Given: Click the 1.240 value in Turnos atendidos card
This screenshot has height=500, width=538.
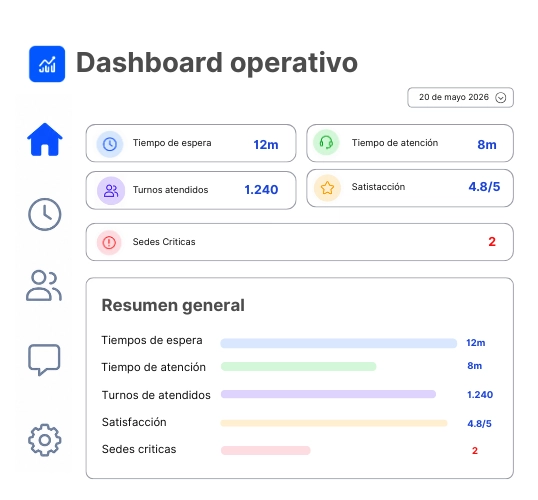Looking at the screenshot, I should [261, 190].
